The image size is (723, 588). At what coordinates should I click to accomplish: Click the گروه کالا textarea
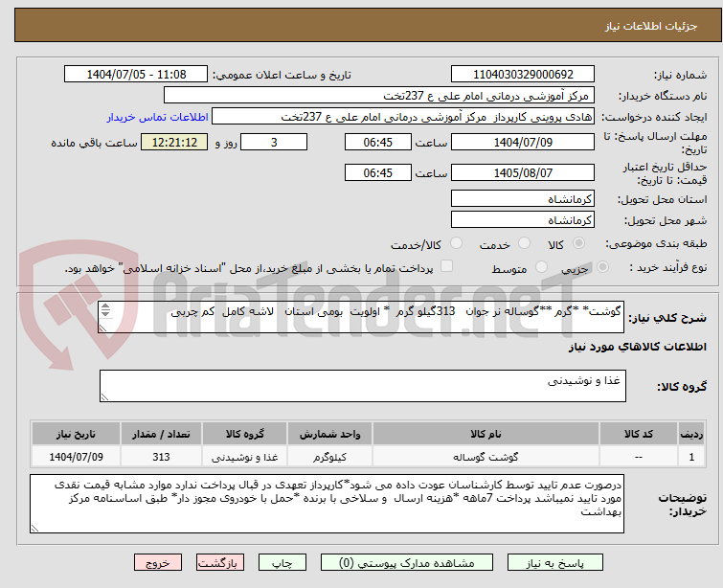coord(362,386)
